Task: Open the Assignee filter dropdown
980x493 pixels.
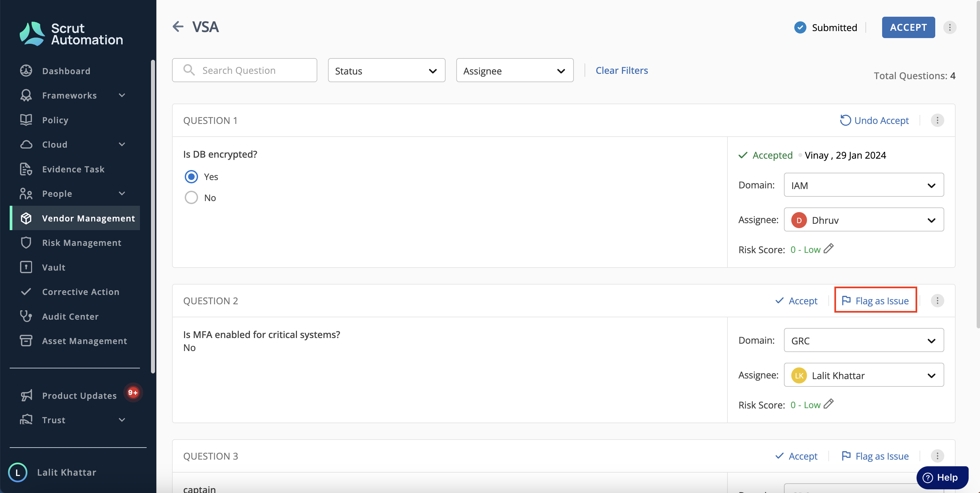Action: tap(515, 70)
